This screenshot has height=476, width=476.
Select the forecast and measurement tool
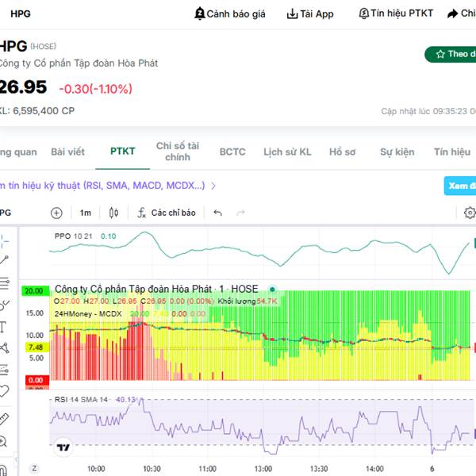[4, 370]
